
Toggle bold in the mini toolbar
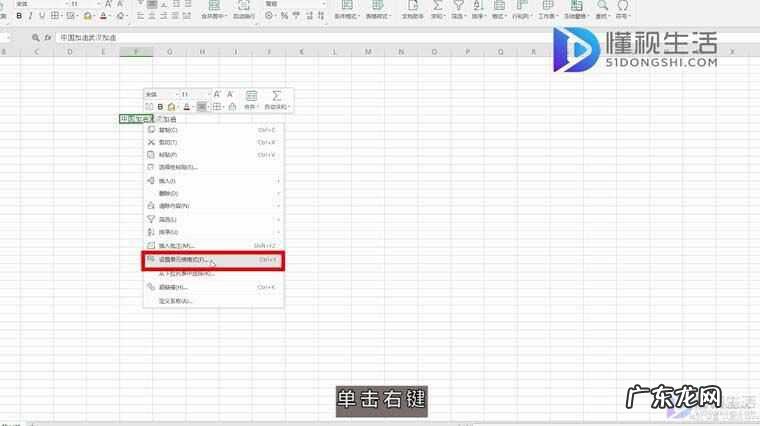160,107
